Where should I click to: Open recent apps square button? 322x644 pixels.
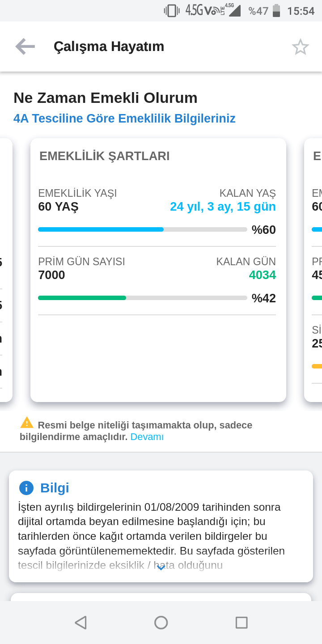[241, 623]
